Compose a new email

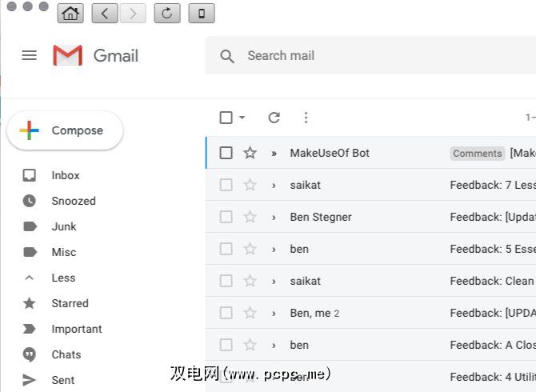(x=66, y=130)
